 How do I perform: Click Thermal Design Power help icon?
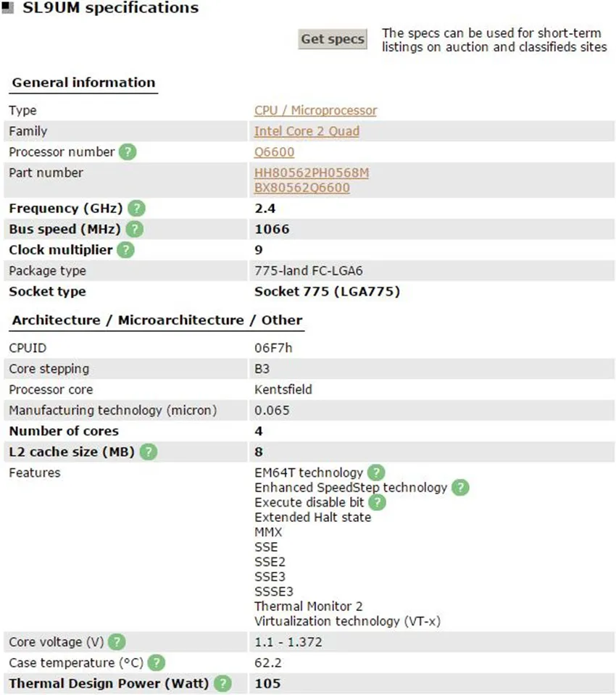pos(222,683)
